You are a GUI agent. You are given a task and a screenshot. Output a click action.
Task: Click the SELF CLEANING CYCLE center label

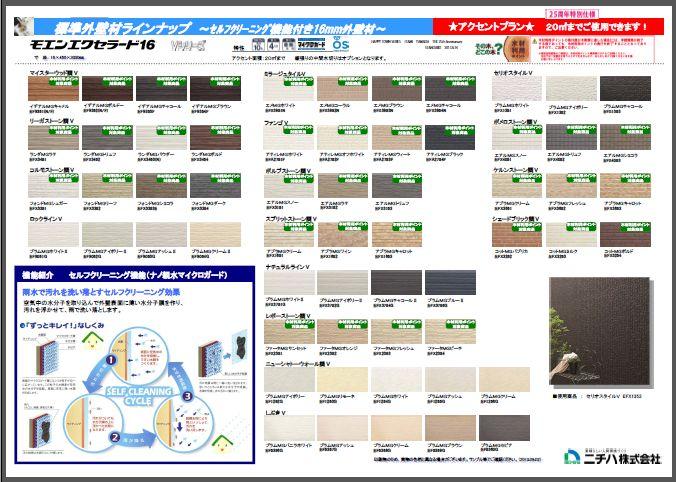coord(139,396)
